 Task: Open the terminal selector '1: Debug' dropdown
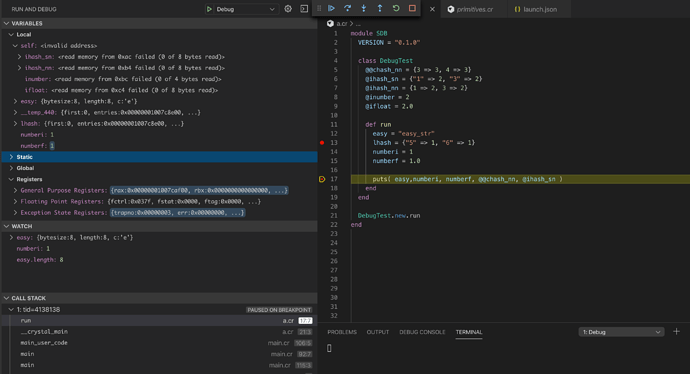click(621, 332)
